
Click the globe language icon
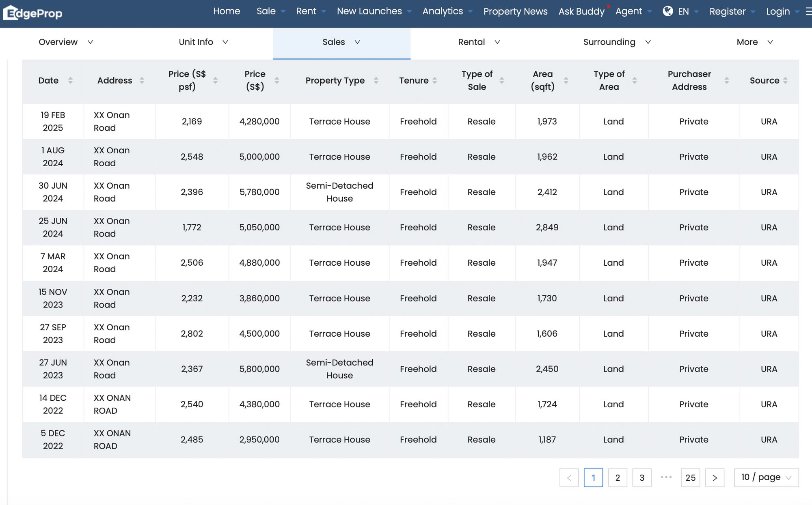pyautogui.click(x=668, y=11)
